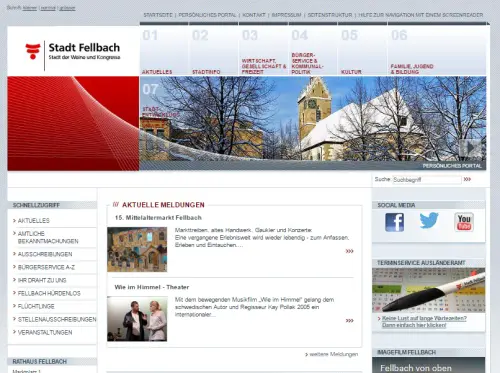Open Wie im Himmel - Theater headline

(x=152, y=287)
